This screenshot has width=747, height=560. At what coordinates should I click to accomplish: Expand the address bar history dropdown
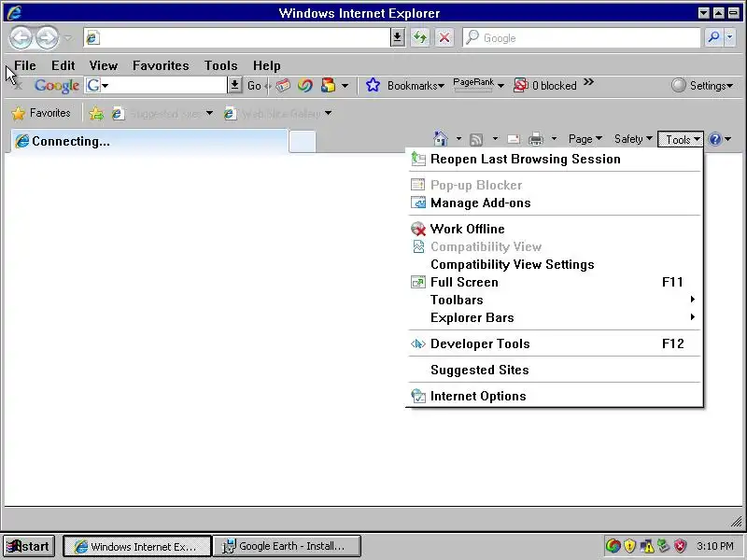[398, 37]
